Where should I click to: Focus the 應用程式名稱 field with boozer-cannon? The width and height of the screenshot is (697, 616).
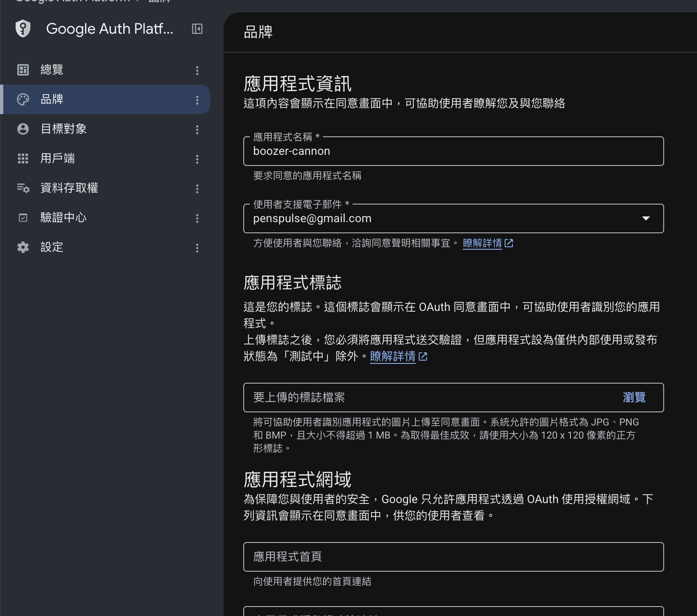454,151
